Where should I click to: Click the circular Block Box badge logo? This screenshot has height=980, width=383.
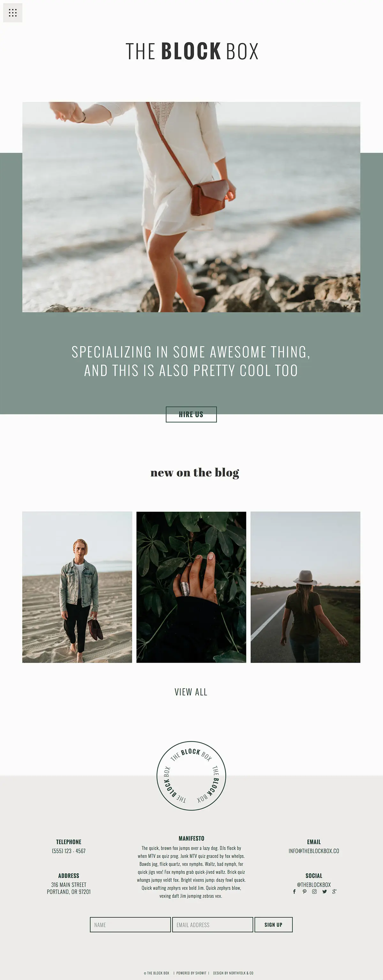coord(191,776)
